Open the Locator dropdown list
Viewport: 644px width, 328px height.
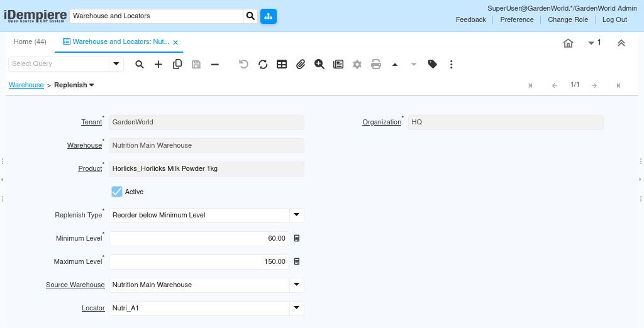tap(297, 309)
